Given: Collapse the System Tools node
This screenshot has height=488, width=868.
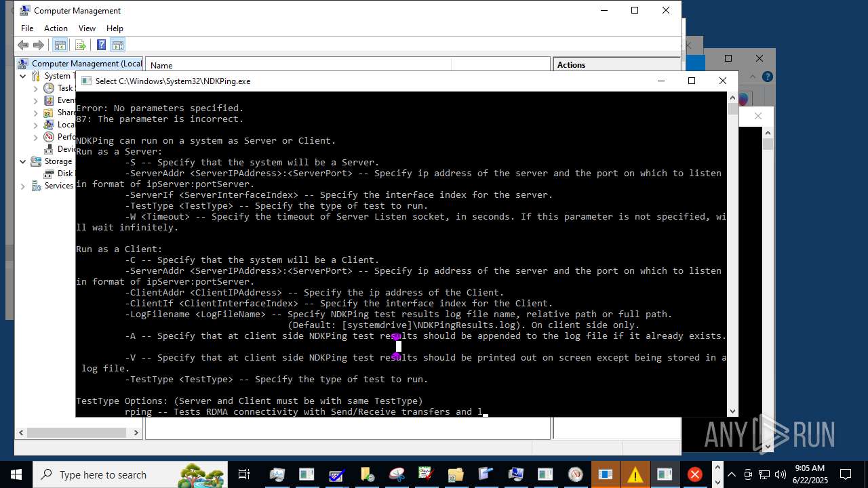Looking at the screenshot, I should pos(23,76).
